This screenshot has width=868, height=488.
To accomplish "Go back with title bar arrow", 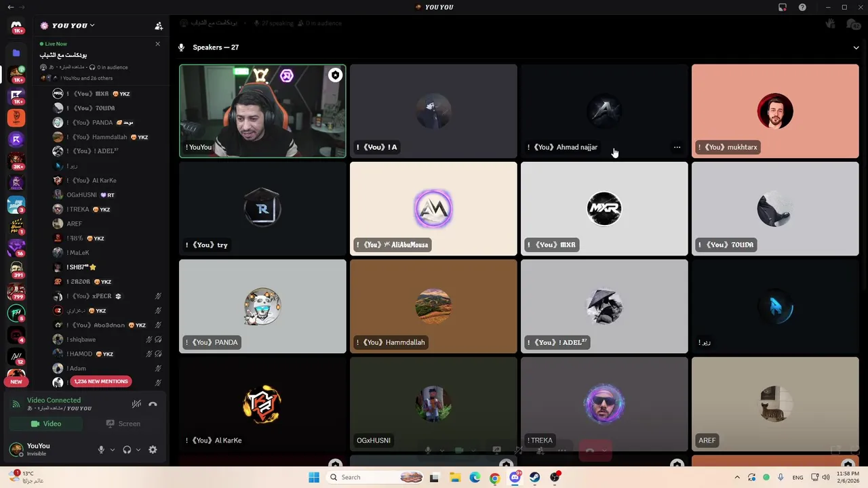I will pyautogui.click(x=10, y=7).
